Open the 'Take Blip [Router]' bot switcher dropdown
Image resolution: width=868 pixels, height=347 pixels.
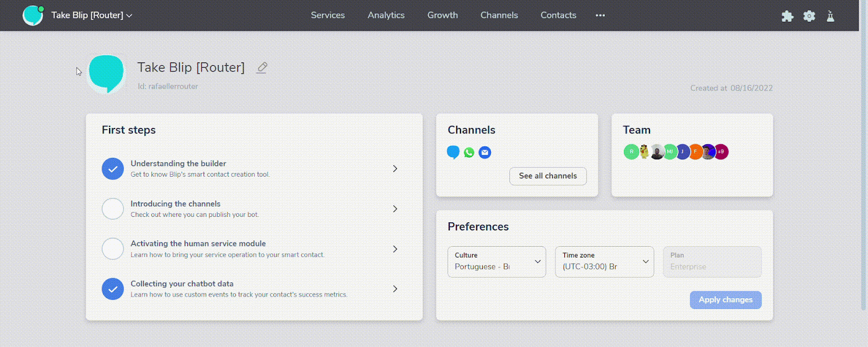click(92, 15)
